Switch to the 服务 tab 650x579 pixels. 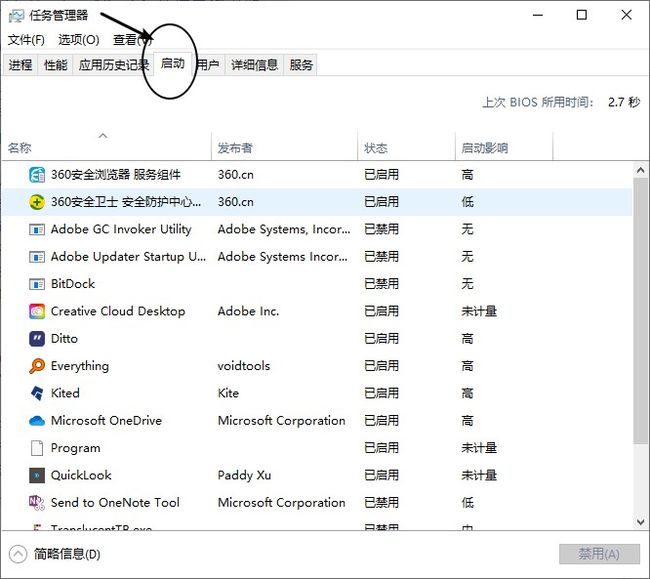(x=301, y=65)
